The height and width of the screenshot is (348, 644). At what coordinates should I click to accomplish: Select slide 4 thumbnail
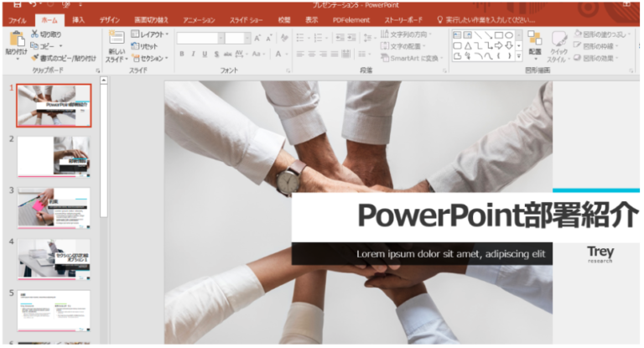click(x=54, y=260)
